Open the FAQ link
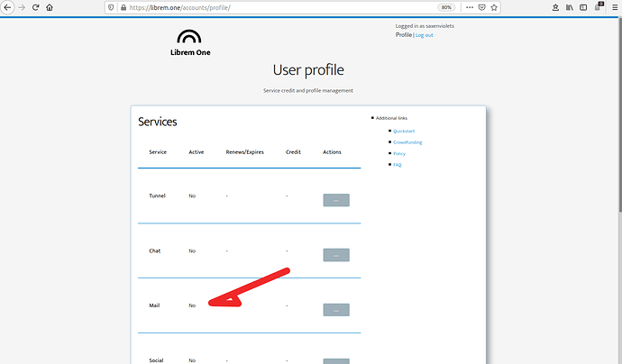The image size is (622, 364). click(x=397, y=165)
